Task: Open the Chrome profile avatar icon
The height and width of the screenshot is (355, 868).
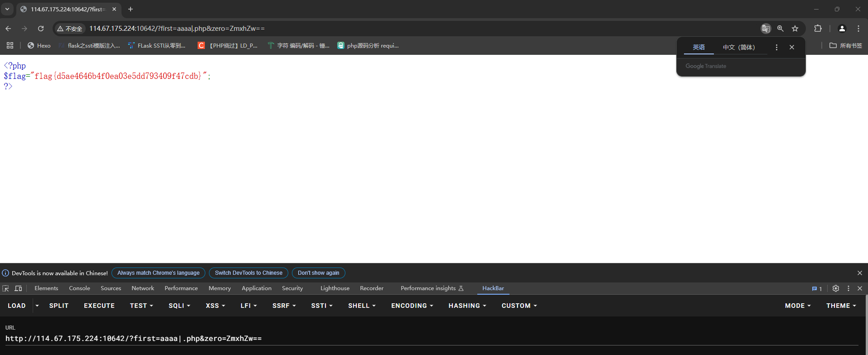Action: point(842,29)
